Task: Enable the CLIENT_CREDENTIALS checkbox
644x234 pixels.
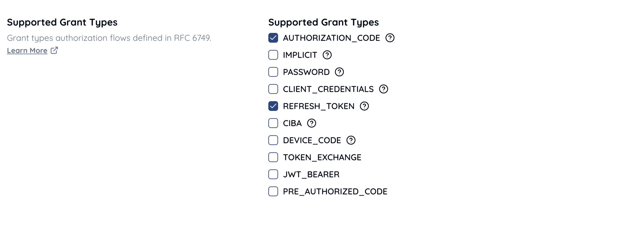Action: point(273,89)
